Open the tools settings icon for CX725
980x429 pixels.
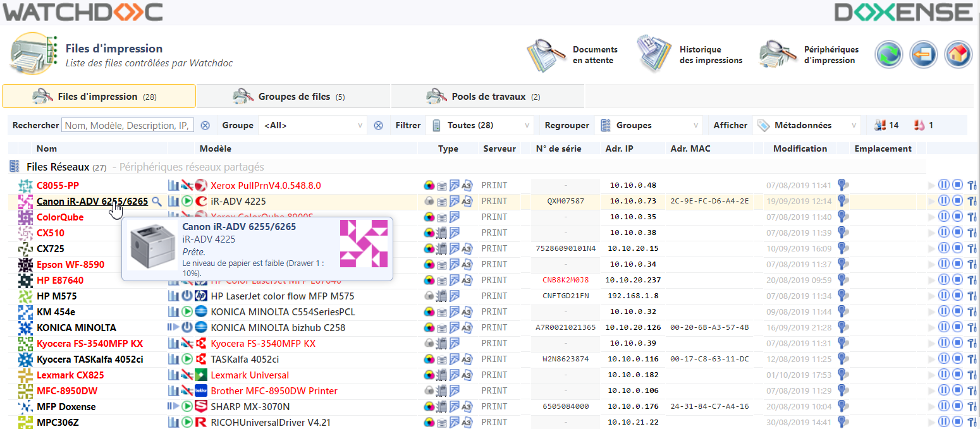click(972, 249)
